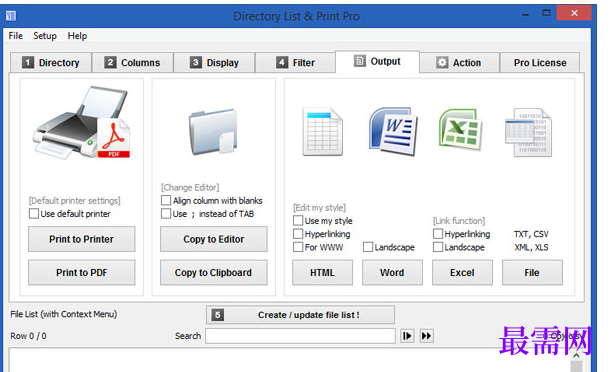
Task: Click the 'XML, XLS' format text
Action: [531, 247]
